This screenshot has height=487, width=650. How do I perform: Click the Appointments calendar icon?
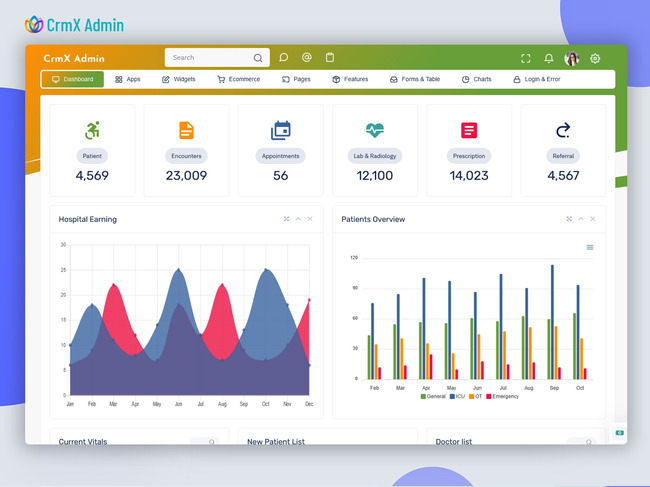pyautogui.click(x=281, y=130)
